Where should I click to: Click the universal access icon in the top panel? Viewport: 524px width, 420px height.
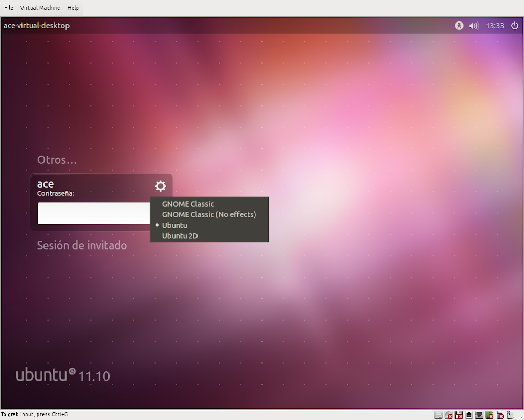pyautogui.click(x=459, y=25)
